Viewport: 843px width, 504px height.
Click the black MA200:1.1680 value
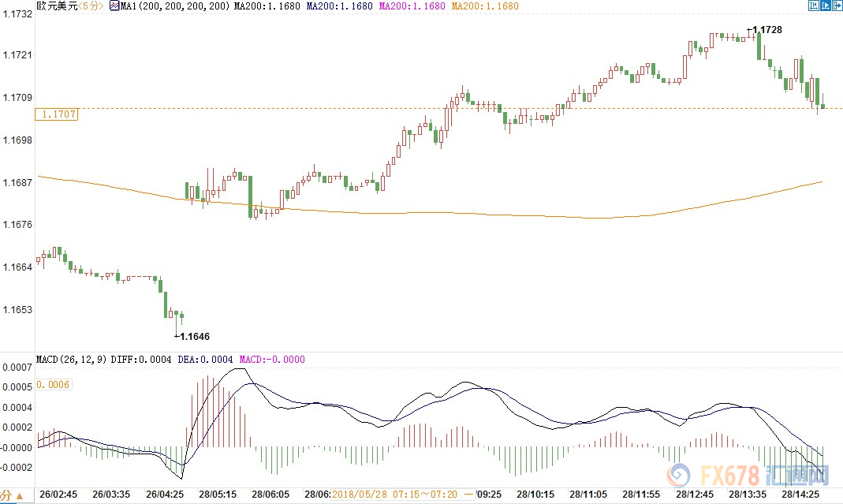267,6
